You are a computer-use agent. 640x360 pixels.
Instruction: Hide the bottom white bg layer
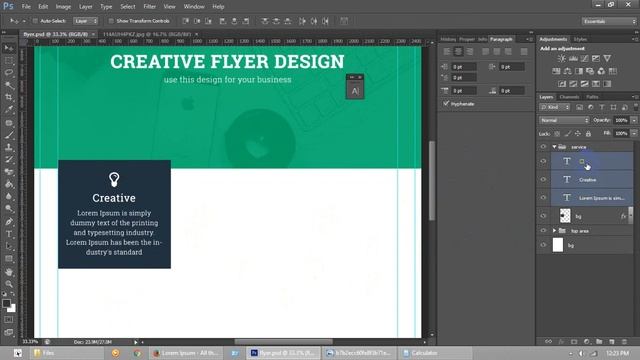(543, 245)
